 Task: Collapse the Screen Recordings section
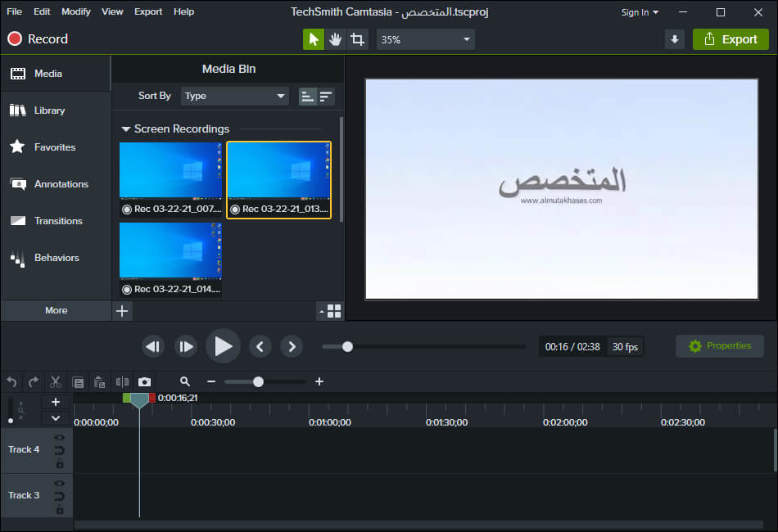tap(126, 129)
